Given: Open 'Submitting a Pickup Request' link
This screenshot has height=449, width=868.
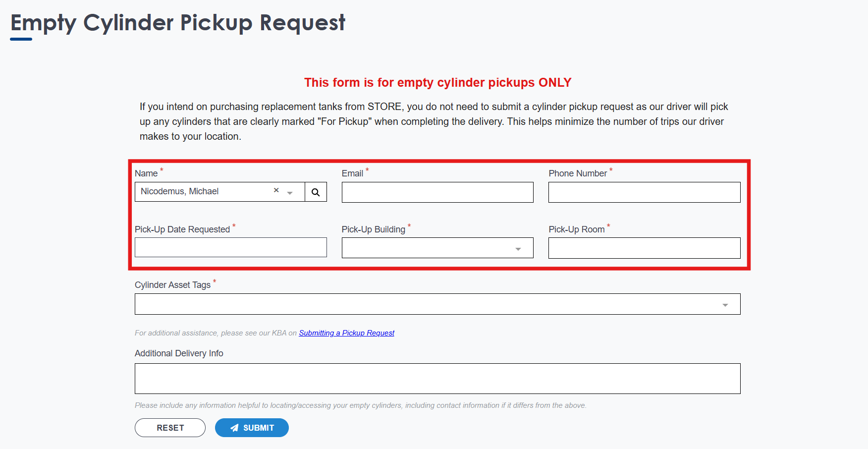Looking at the screenshot, I should tap(346, 333).
